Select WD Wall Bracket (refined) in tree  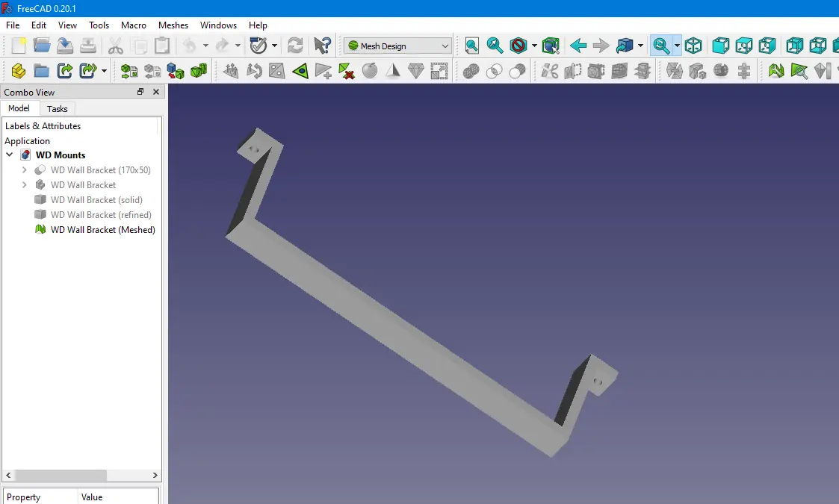tap(101, 214)
